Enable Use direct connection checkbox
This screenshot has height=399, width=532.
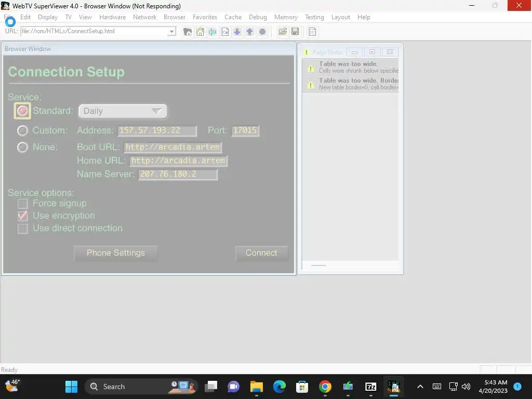pyautogui.click(x=23, y=229)
